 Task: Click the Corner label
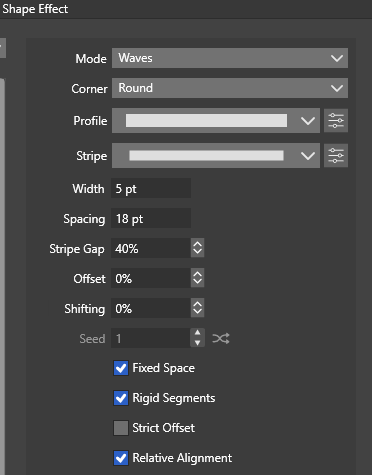(89, 89)
